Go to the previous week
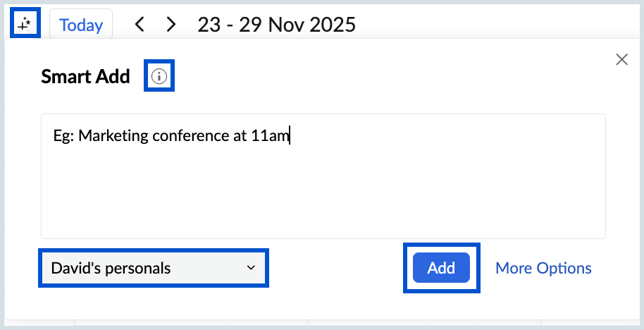 (140, 25)
